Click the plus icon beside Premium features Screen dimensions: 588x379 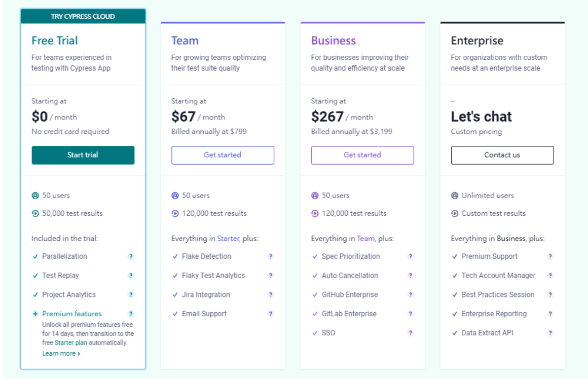(35, 314)
